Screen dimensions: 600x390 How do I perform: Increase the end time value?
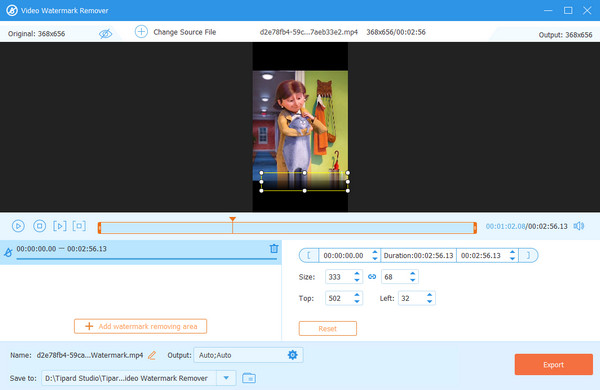(512, 253)
